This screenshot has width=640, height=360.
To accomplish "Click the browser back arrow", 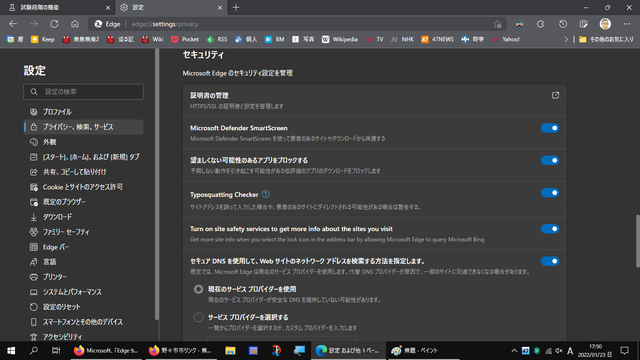I will [x=13, y=24].
